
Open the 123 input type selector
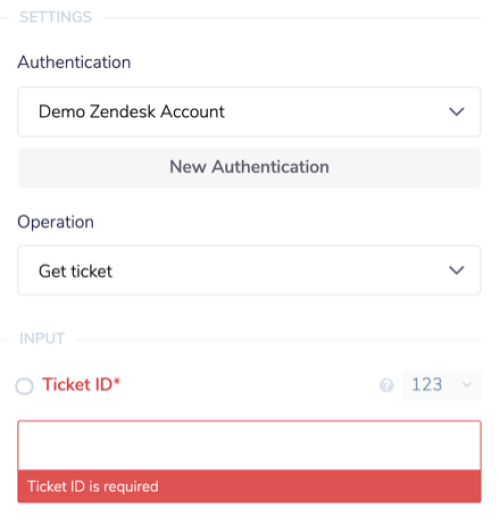[442, 385]
